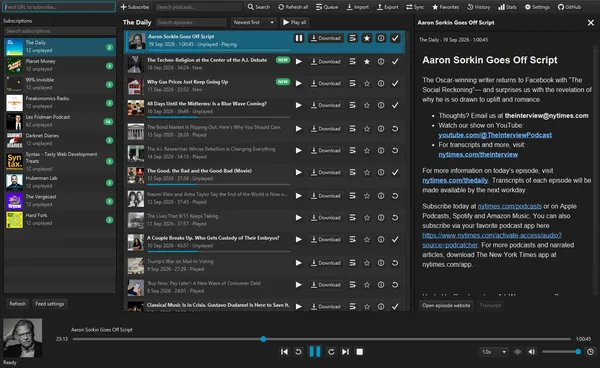Screen dimensions: 600x368
Task: Mark The Techno-Religion episode as played
Action: (395, 62)
